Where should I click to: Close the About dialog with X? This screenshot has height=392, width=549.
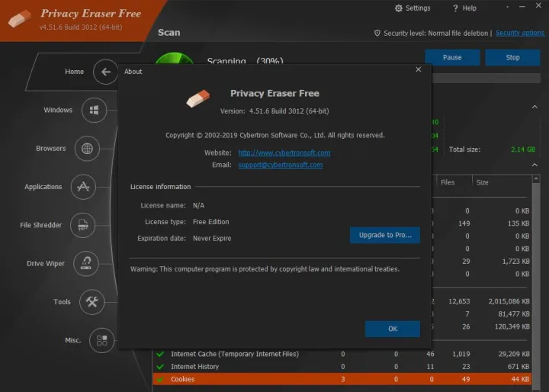point(419,69)
